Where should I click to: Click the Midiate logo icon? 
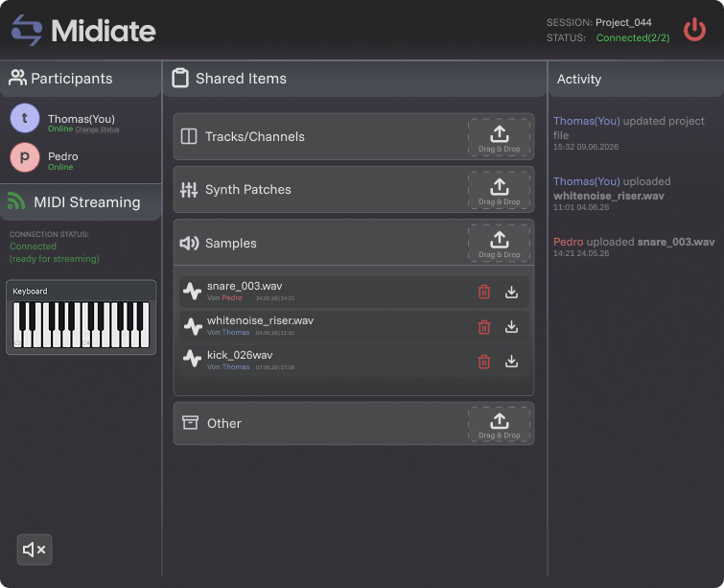coord(27,30)
